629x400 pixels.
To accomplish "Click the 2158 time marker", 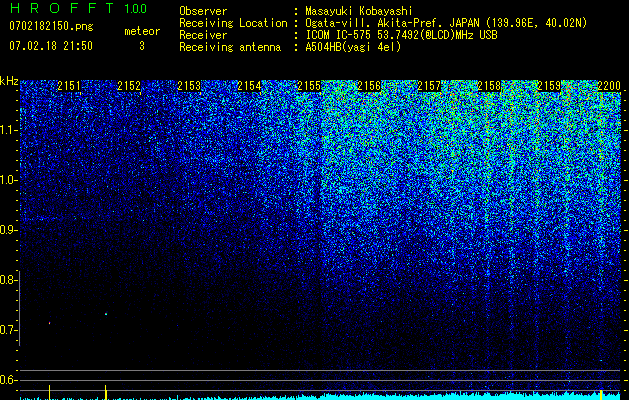I will point(489,86).
